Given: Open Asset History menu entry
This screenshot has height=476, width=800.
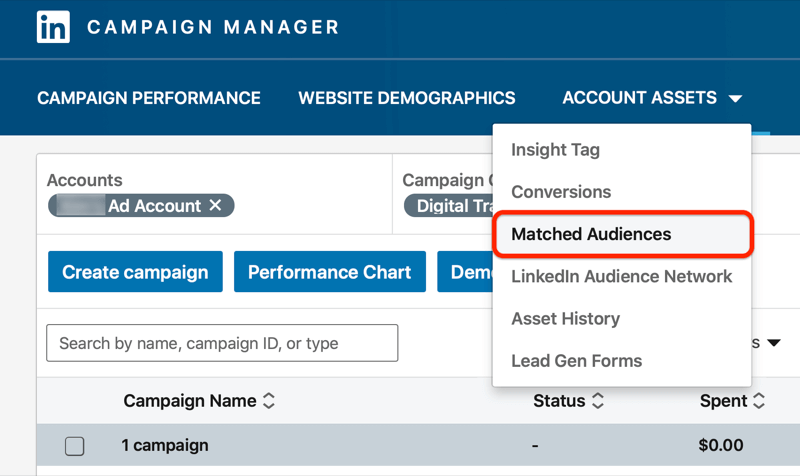Looking at the screenshot, I should (565, 318).
